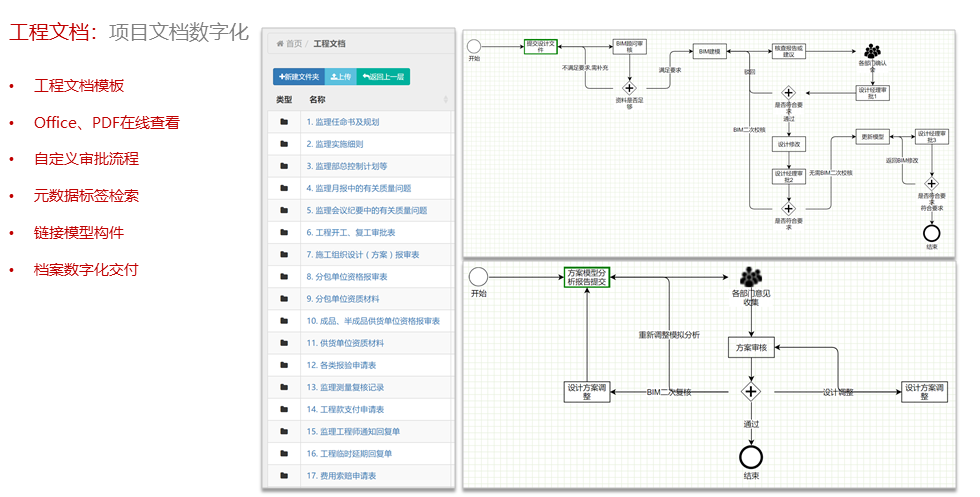Screen dimensions: 980x497
Task: Click the 工程文档 breadcrumb item
Action: point(329,44)
